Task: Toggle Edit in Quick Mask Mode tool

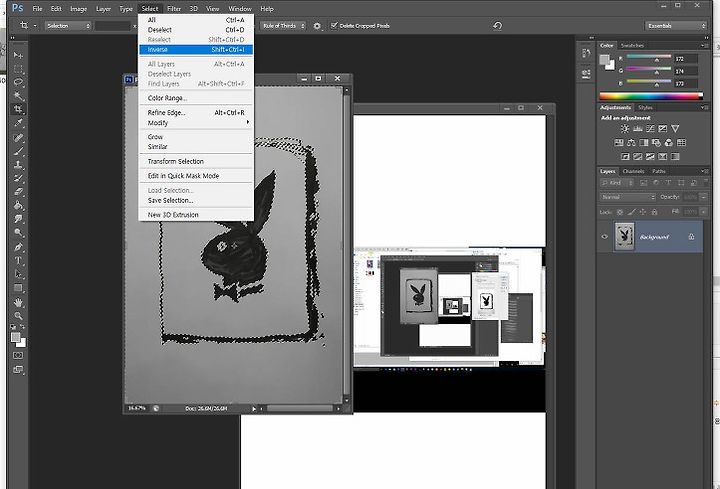Action: (x=18, y=355)
